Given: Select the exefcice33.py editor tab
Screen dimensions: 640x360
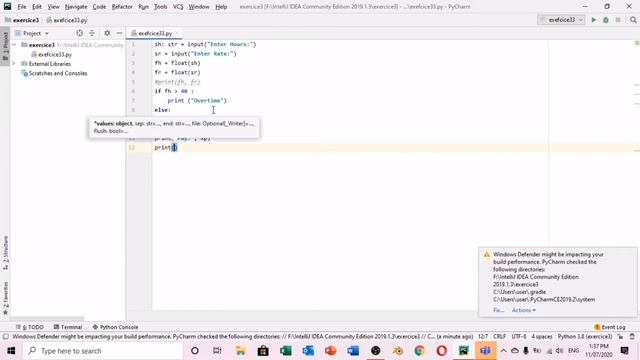Looking at the screenshot, I should [x=155, y=33].
